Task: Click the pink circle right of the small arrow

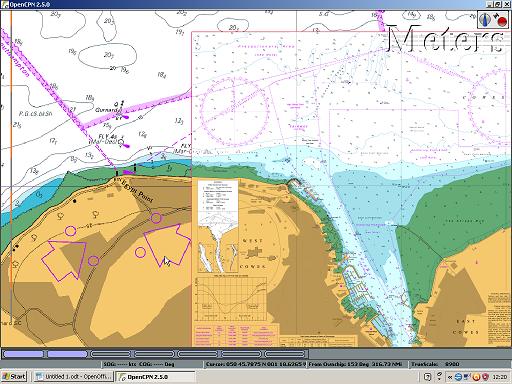Action: (x=94, y=261)
